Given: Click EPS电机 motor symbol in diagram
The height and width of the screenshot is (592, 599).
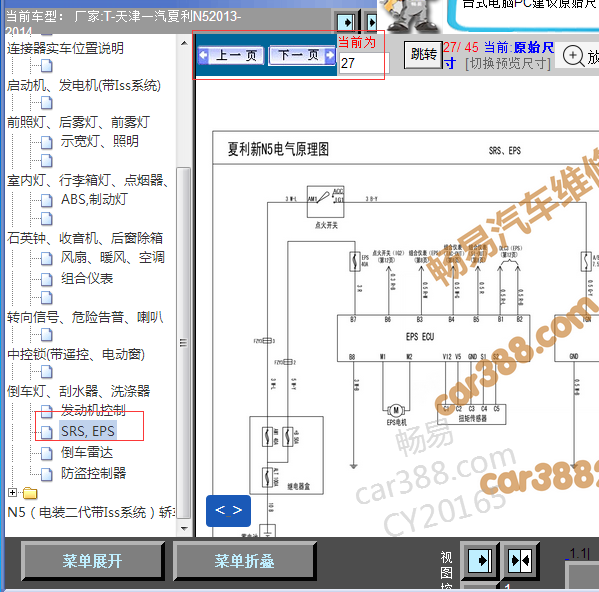Looking at the screenshot, I should click(x=396, y=411).
